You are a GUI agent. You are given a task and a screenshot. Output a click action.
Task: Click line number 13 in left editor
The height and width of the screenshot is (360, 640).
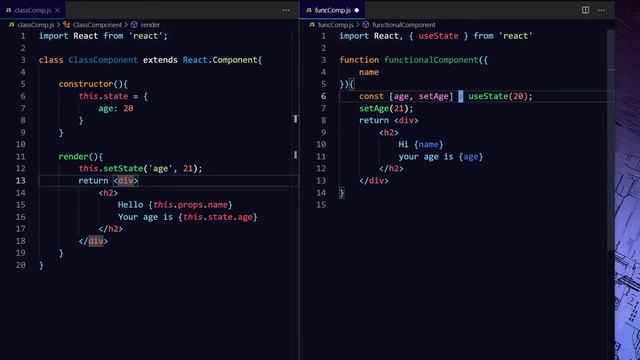click(20, 180)
